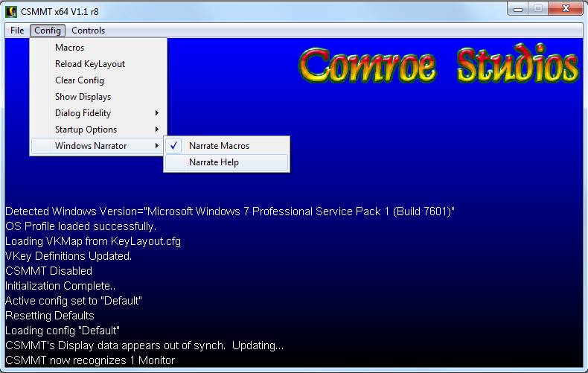
Task: Expand the Startup Options submenu
Action: pyautogui.click(x=99, y=130)
